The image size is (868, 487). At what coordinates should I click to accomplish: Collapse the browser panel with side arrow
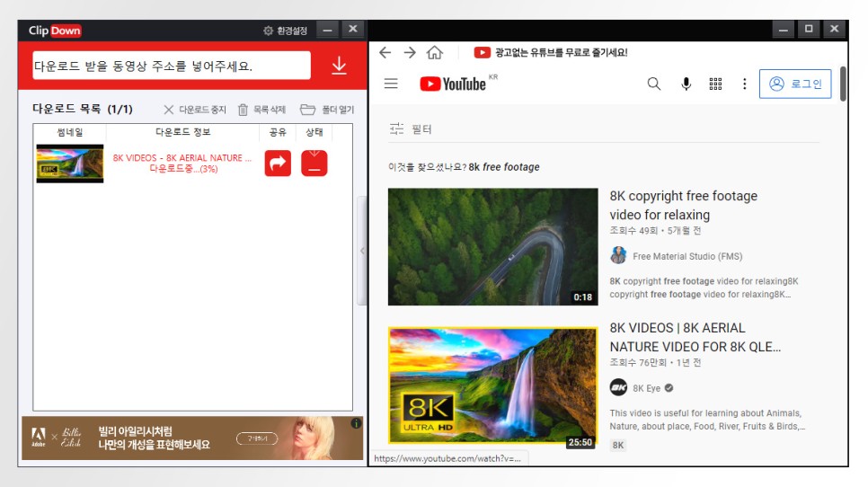click(363, 251)
